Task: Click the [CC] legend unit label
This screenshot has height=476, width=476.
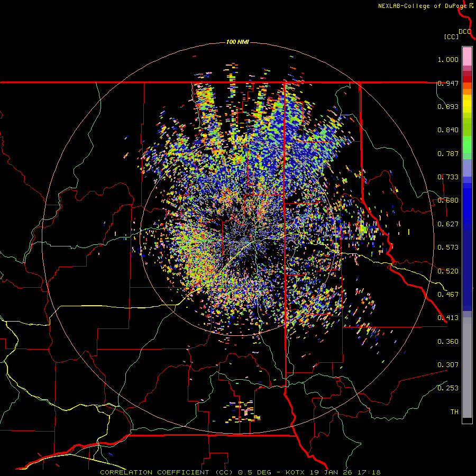Action: click(452, 36)
